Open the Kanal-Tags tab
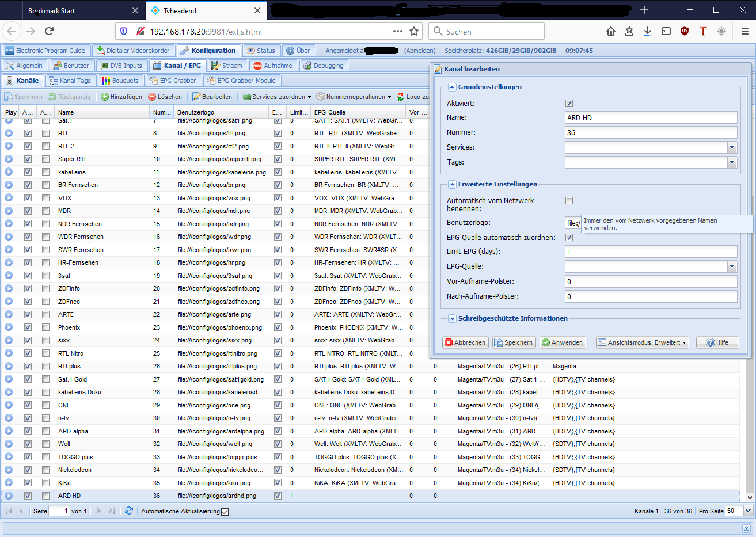The image size is (756, 537). [70, 81]
